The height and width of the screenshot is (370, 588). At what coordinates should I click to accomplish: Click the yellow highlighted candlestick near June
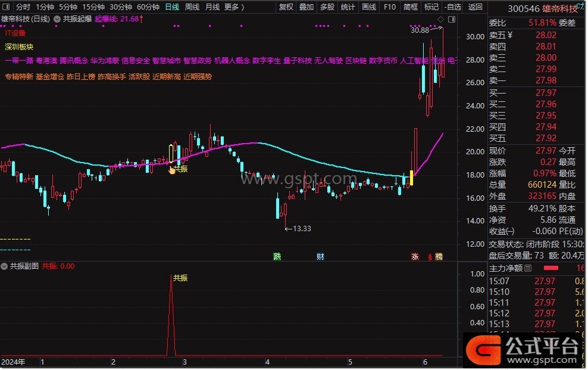[x=411, y=178]
